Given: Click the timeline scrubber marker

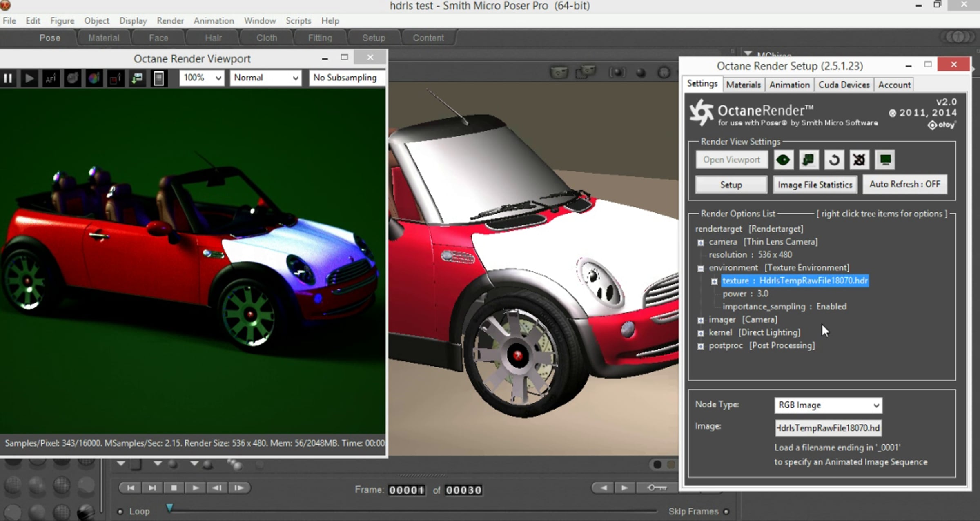Looking at the screenshot, I should pyautogui.click(x=169, y=508).
